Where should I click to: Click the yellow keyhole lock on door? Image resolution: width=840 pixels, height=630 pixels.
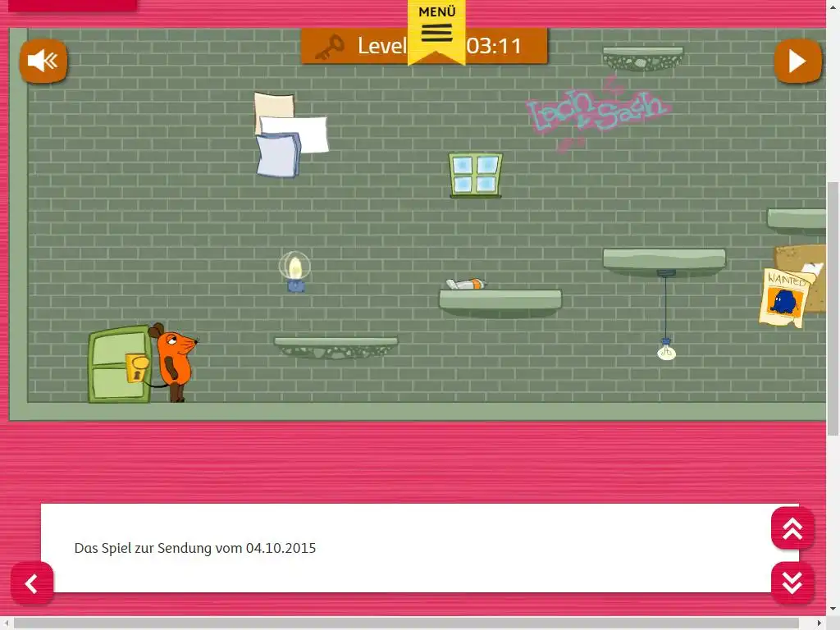point(137,367)
